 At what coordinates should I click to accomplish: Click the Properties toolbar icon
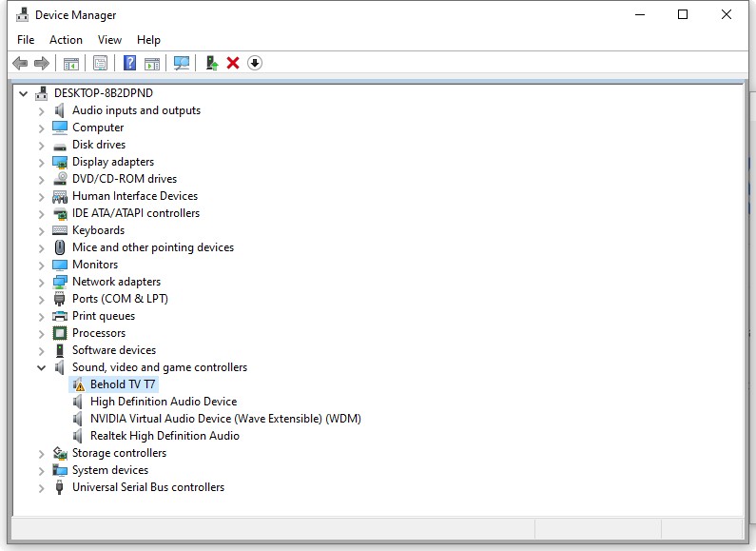pos(100,63)
